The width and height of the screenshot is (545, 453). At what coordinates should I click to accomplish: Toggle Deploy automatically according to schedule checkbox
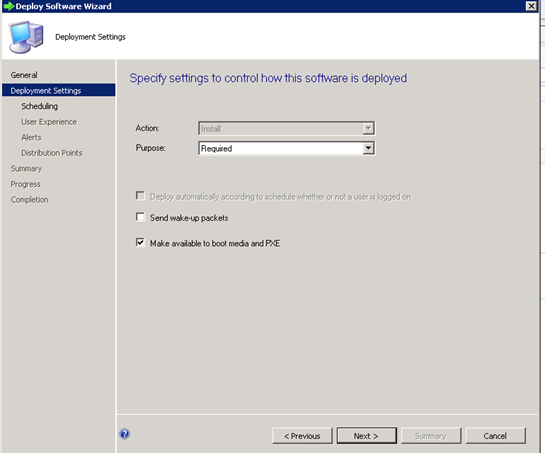140,196
